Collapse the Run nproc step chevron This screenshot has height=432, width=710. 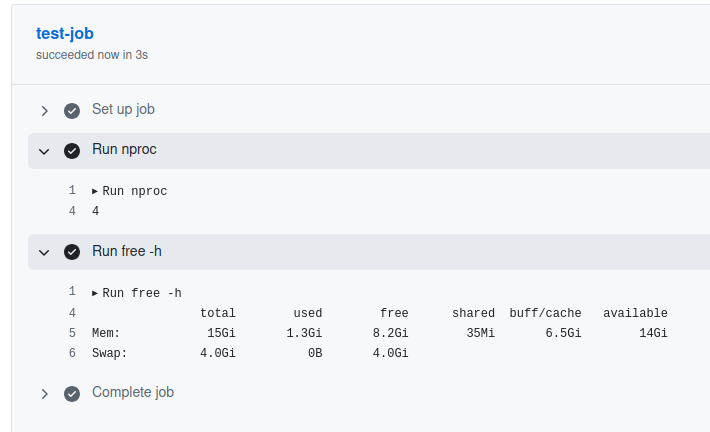pyautogui.click(x=44, y=151)
